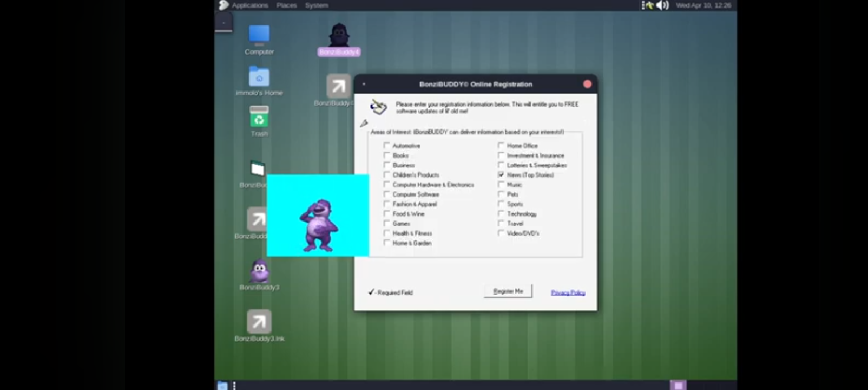868x390 pixels.
Task: Close the BonziBUDDY Online Registration dialog
Action: pyautogui.click(x=587, y=84)
